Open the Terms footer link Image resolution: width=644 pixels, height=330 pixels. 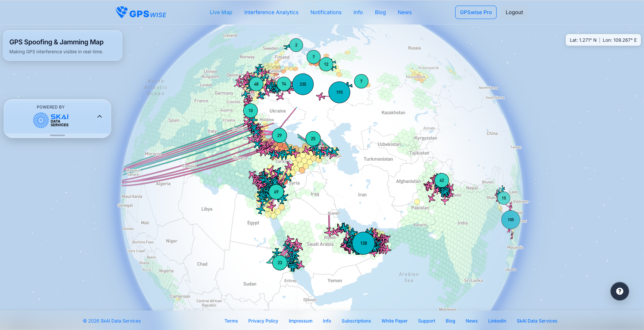tap(231, 321)
